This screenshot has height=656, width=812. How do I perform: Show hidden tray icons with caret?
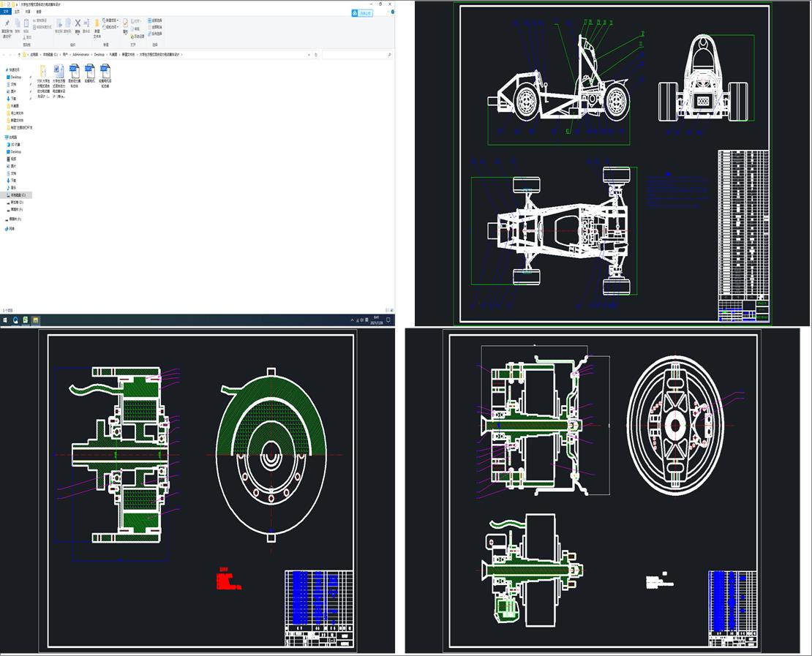352,320
